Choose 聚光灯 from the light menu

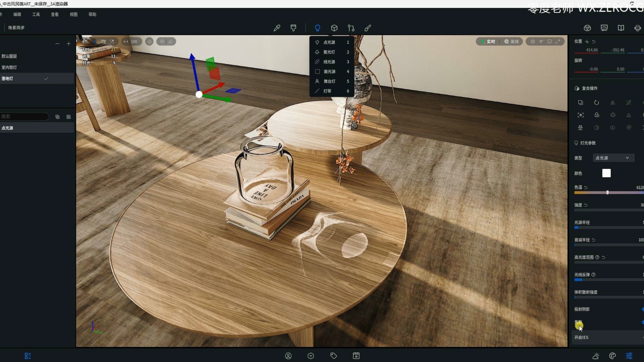pos(329,52)
